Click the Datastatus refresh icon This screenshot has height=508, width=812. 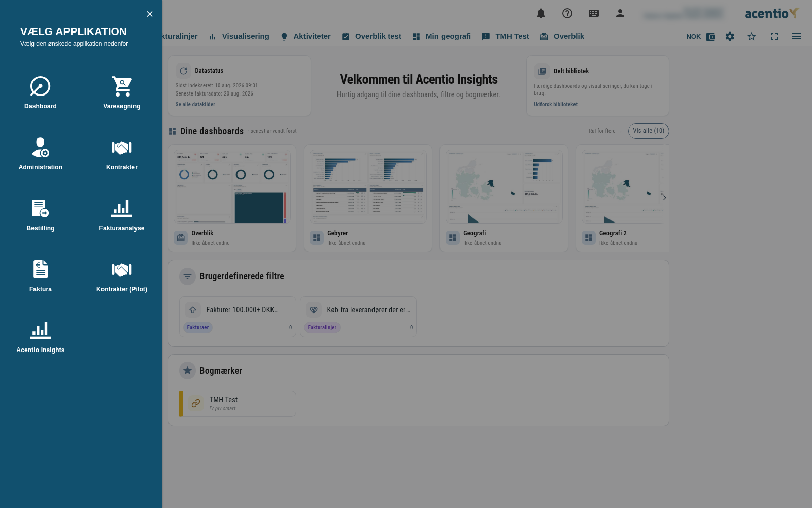click(183, 71)
